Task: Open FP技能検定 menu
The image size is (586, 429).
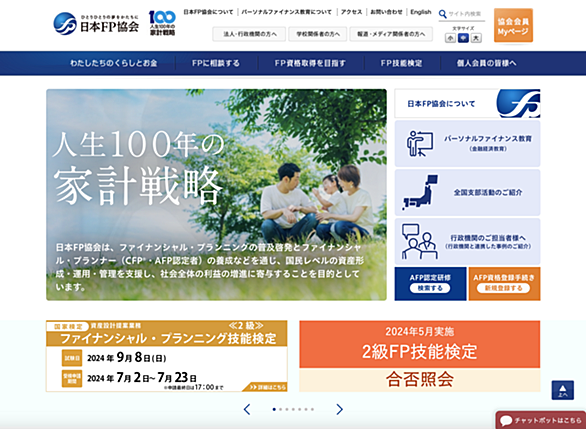Action: click(x=401, y=63)
